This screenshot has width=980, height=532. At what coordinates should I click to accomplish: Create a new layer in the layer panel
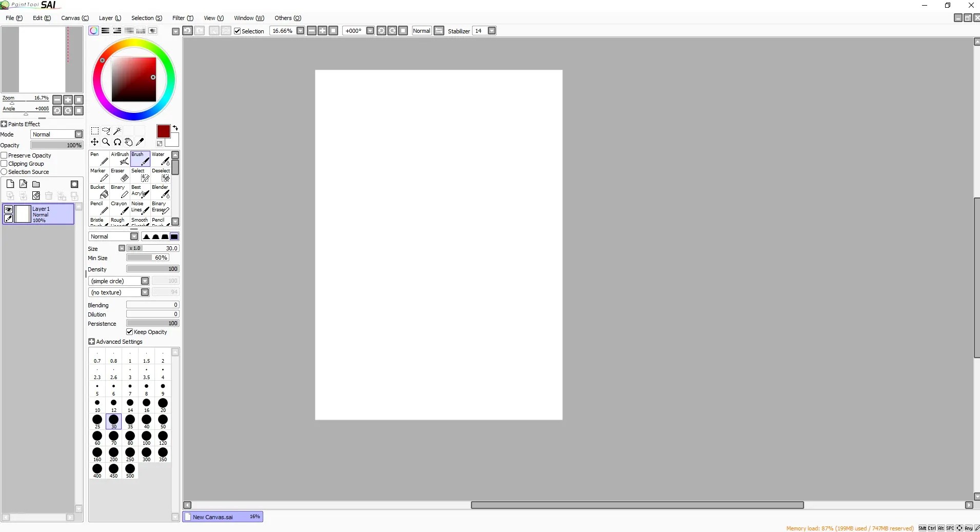pyautogui.click(x=10, y=184)
